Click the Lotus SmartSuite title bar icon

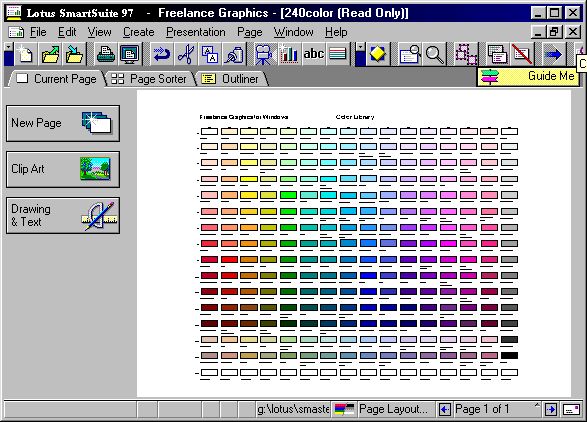[x=14, y=12]
